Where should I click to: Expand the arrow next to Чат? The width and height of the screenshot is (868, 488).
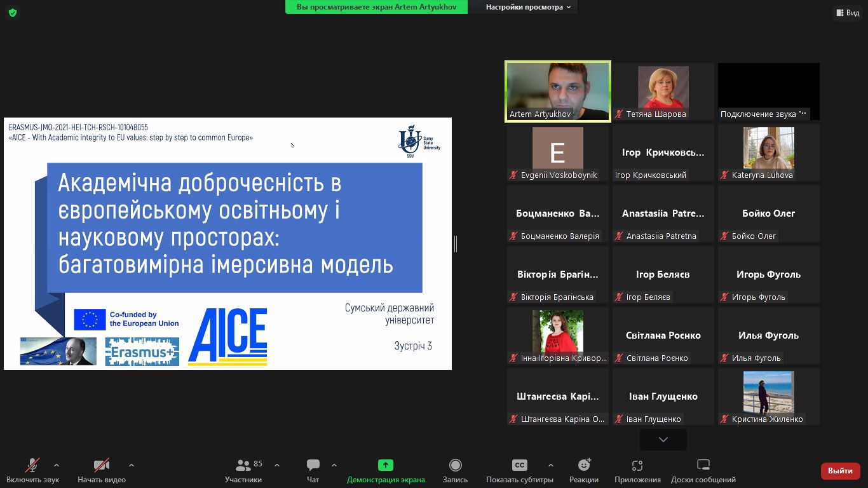pyautogui.click(x=334, y=465)
